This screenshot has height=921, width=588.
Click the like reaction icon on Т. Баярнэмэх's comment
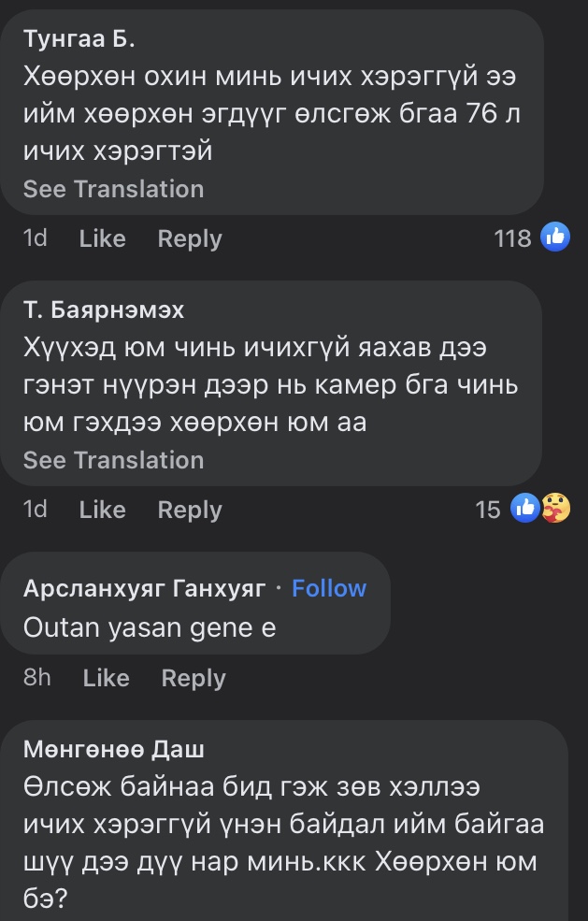click(x=526, y=510)
